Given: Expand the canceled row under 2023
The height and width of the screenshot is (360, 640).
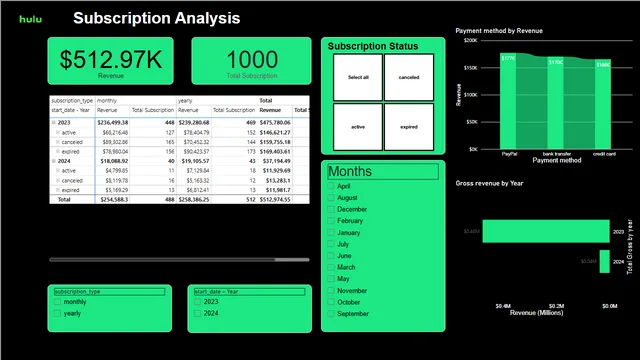Looking at the screenshot, I should tap(58, 142).
